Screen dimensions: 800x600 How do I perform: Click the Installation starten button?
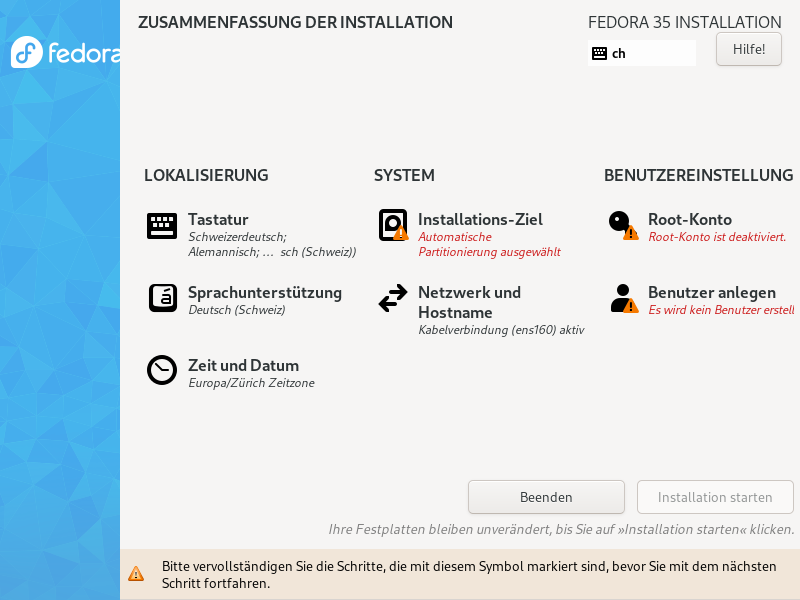coord(715,497)
